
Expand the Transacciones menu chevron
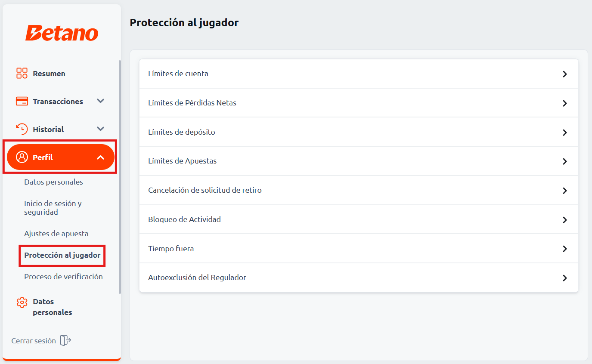pyautogui.click(x=100, y=101)
